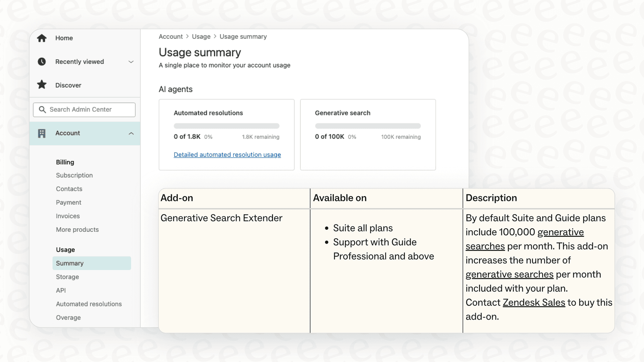Select Subscription in the sidebar
The height and width of the screenshot is (362, 644).
click(74, 175)
